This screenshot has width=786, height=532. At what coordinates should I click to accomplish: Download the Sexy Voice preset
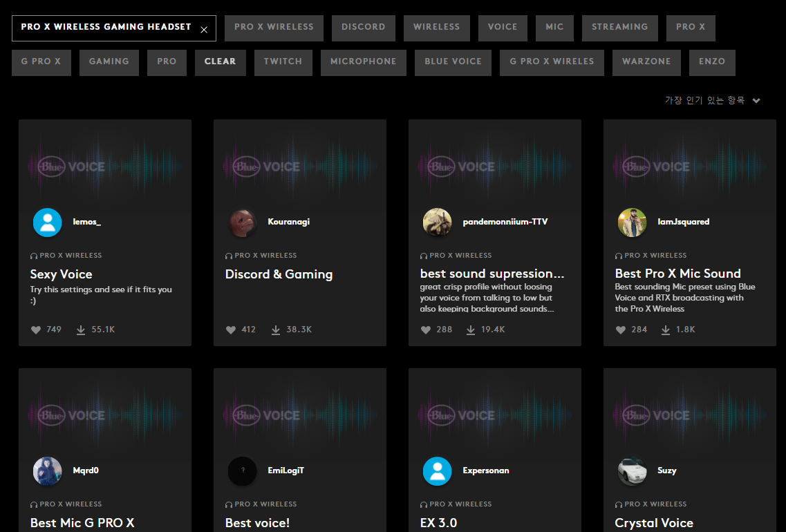point(81,330)
